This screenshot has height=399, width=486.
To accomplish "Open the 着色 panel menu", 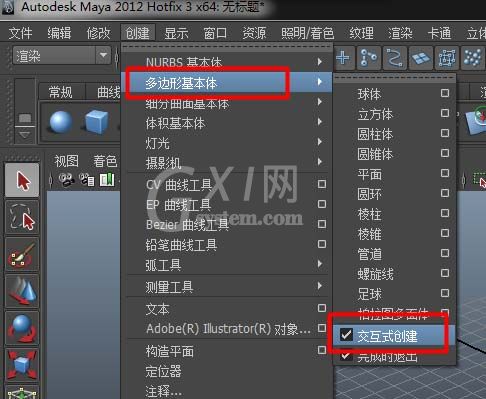I will [105, 161].
